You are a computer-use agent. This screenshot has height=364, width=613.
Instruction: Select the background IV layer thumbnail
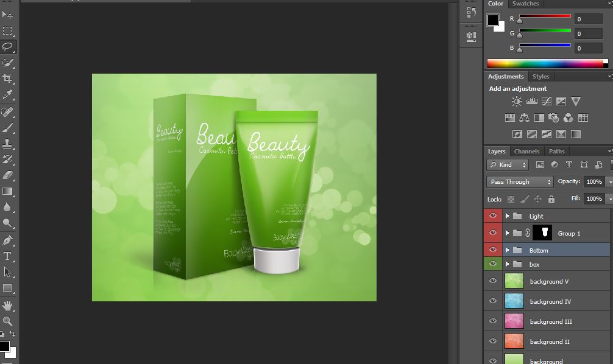514,301
